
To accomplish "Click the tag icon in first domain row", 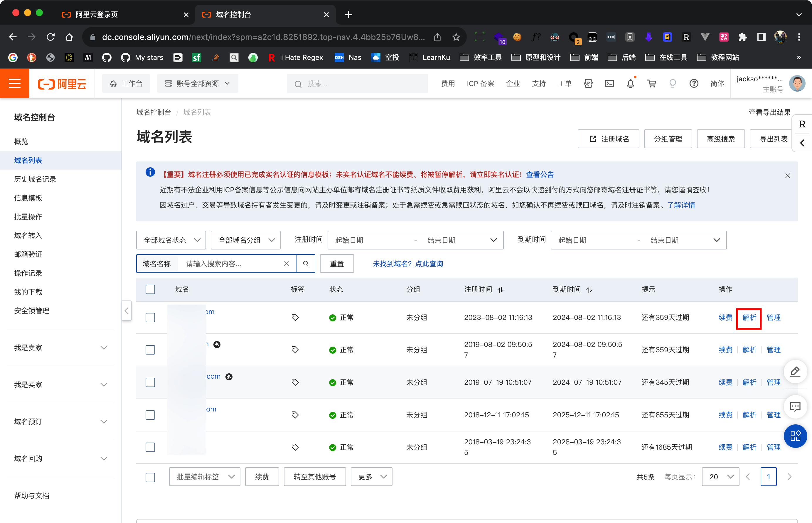I will (x=295, y=318).
